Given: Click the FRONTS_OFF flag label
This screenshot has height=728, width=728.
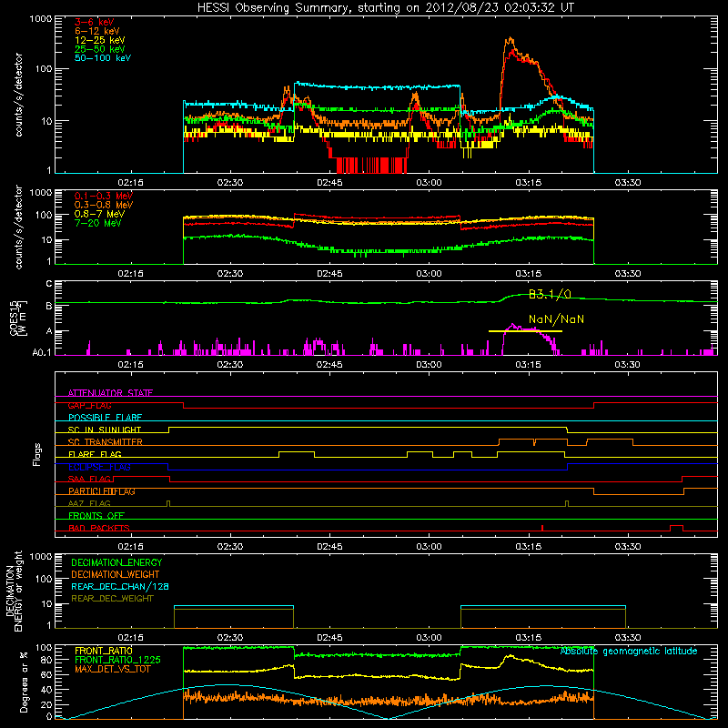Looking at the screenshot, I should 96,515.
